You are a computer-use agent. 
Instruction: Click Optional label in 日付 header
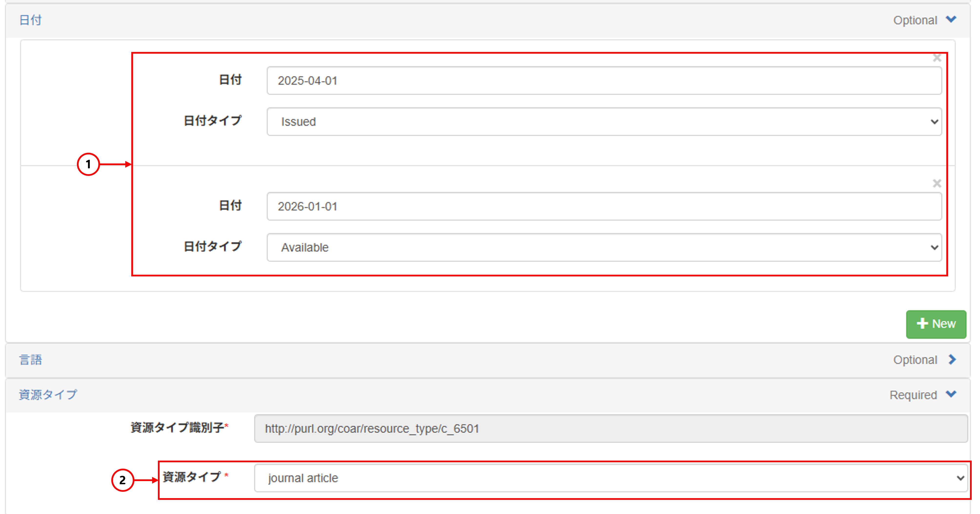[x=915, y=20]
